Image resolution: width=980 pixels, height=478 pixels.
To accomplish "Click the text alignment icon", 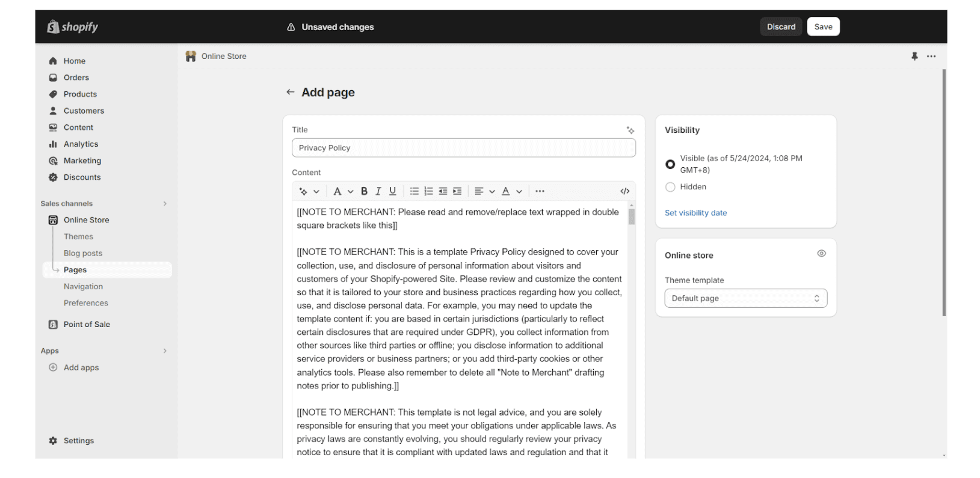I will [x=479, y=191].
